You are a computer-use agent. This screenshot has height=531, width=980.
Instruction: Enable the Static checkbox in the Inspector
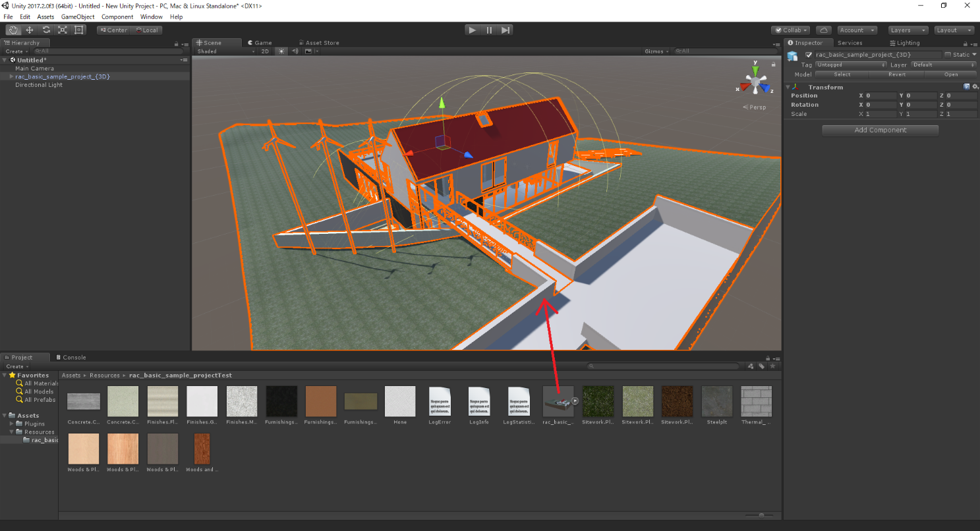click(x=948, y=55)
